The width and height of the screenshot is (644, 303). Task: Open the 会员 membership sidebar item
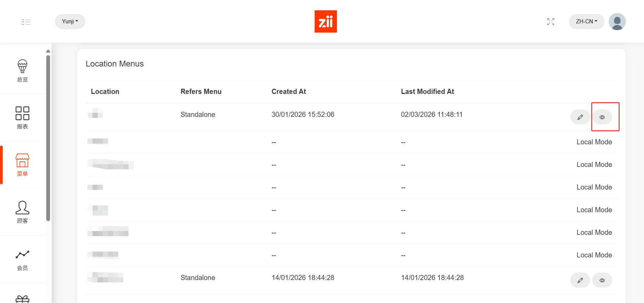pos(23,259)
